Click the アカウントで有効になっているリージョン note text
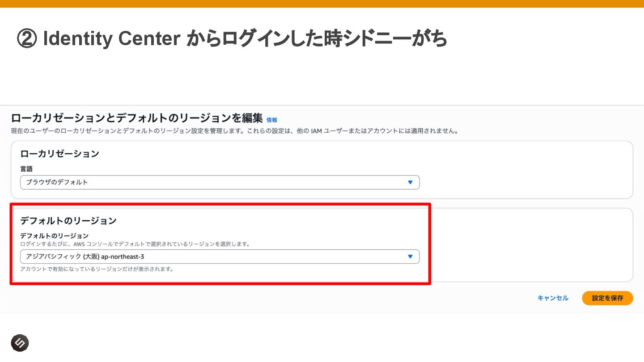The height and width of the screenshot is (362, 644). click(97, 269)
